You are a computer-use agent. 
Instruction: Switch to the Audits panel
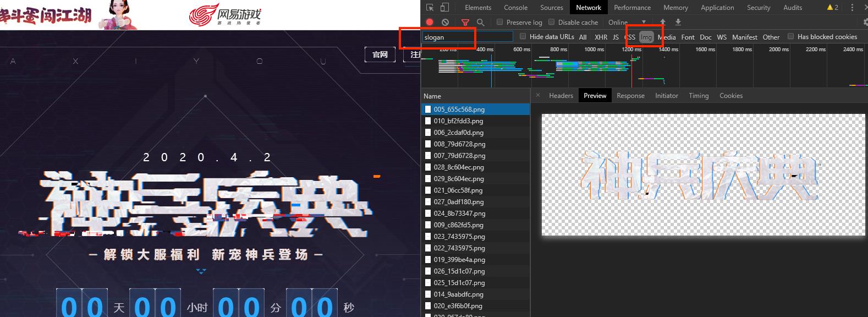pyautogui.click(x=793, y=8)
